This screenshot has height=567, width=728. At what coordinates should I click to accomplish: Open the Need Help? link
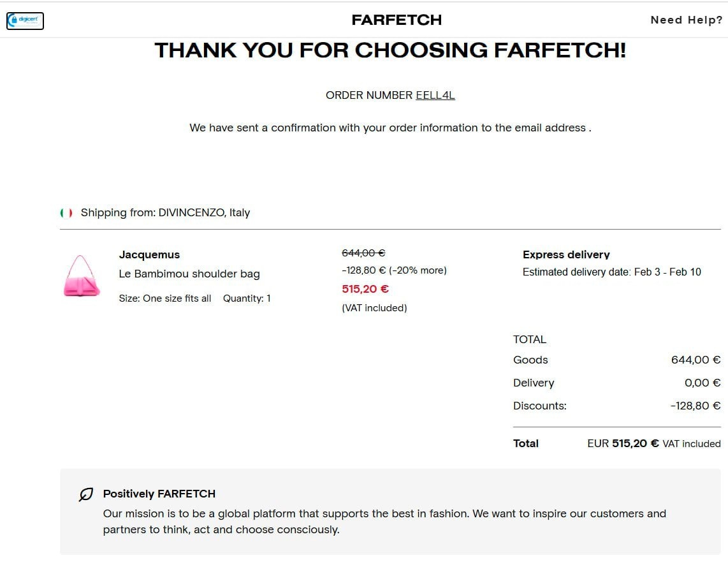[x=686, y=20]
